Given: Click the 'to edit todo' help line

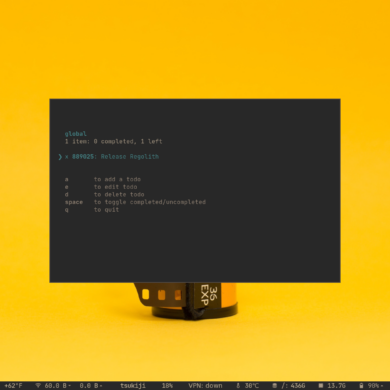Looking at the screenshot, I should tap(115, 187).
